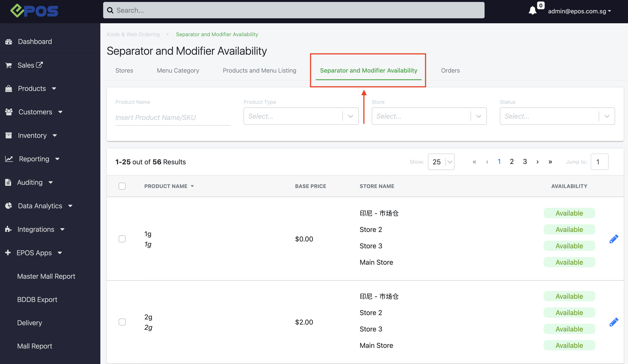Viewport: 628px width, 364px height.
Task: Click the $0.00 base price cell
Action: pyautogui.click(x=304, y=239)
